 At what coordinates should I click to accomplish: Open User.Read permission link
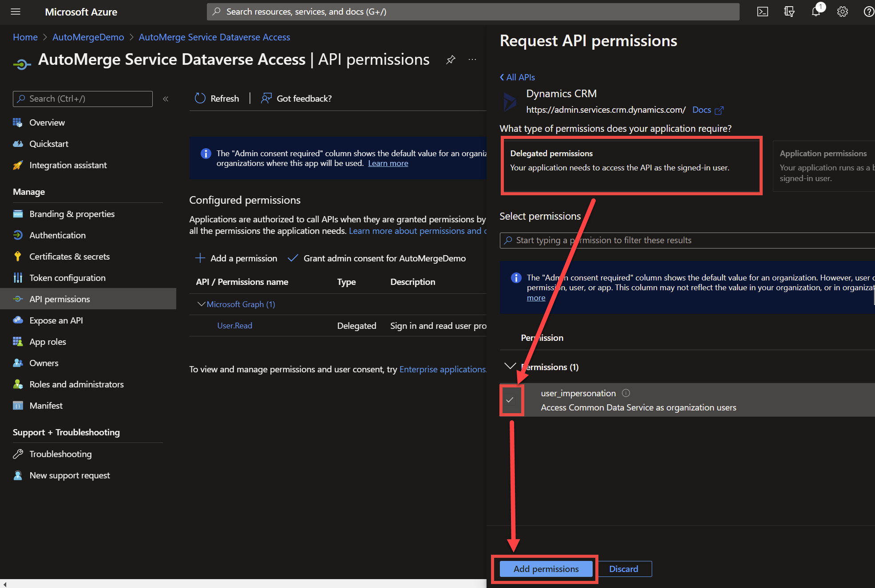pyautogui.click(x=235, y=326)
